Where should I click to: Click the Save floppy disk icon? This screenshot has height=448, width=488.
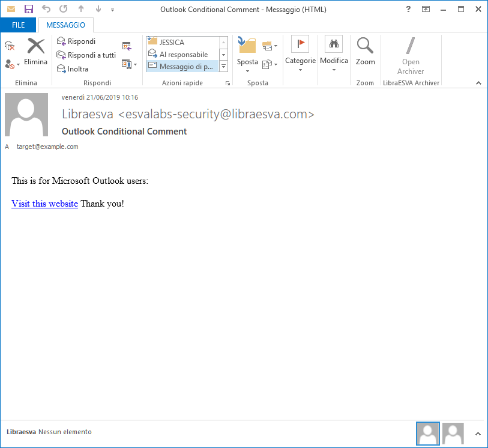29,9
